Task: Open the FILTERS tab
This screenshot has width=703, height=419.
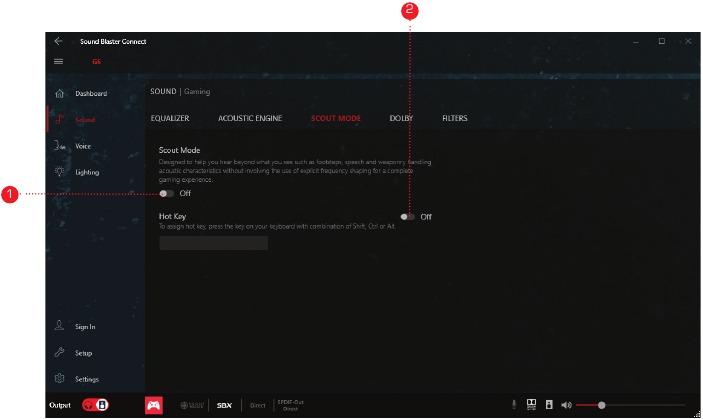Action: point(455,118)
